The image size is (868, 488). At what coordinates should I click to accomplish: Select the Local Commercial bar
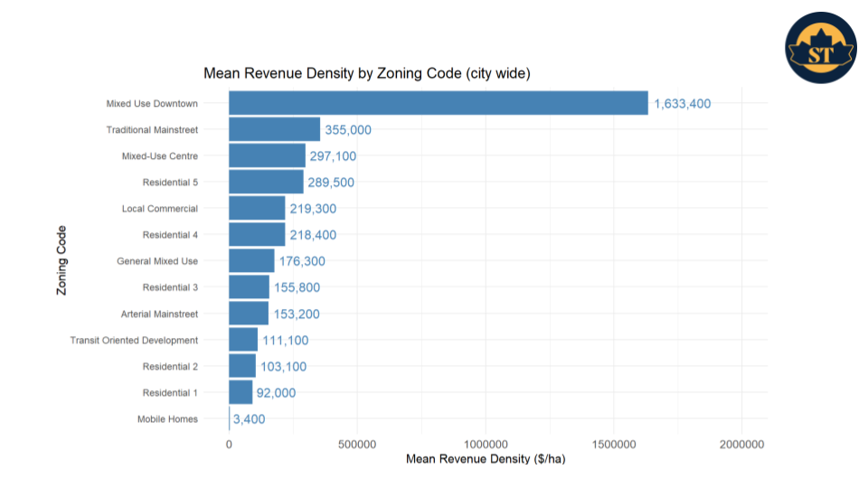click(x=257, y=208)
